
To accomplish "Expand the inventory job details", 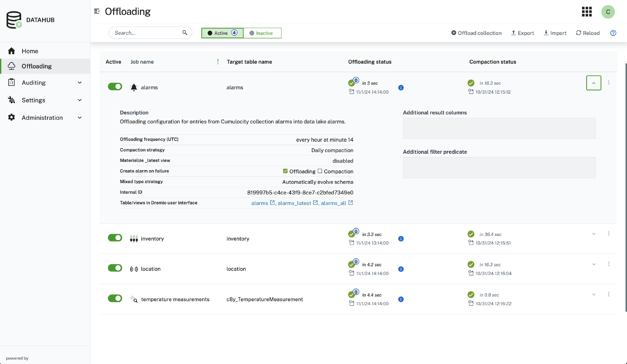I will 593,234.
